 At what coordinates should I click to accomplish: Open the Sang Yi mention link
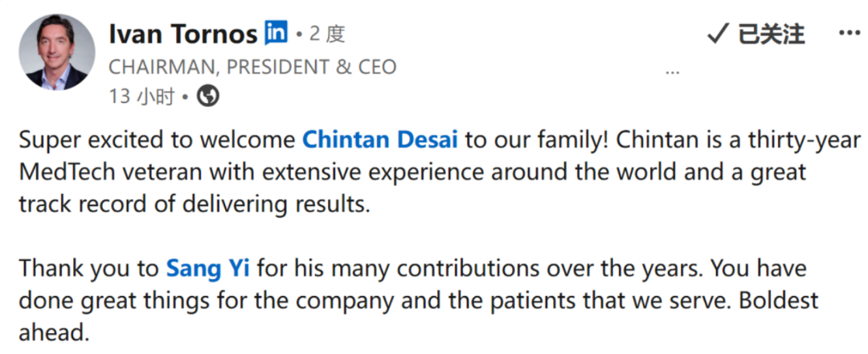[x=207, y=269]
